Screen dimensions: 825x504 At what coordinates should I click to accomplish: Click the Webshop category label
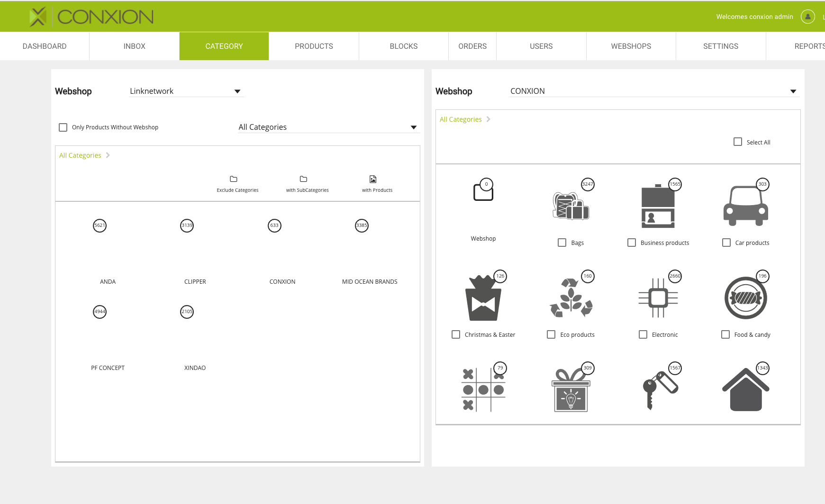click(483, 239)
